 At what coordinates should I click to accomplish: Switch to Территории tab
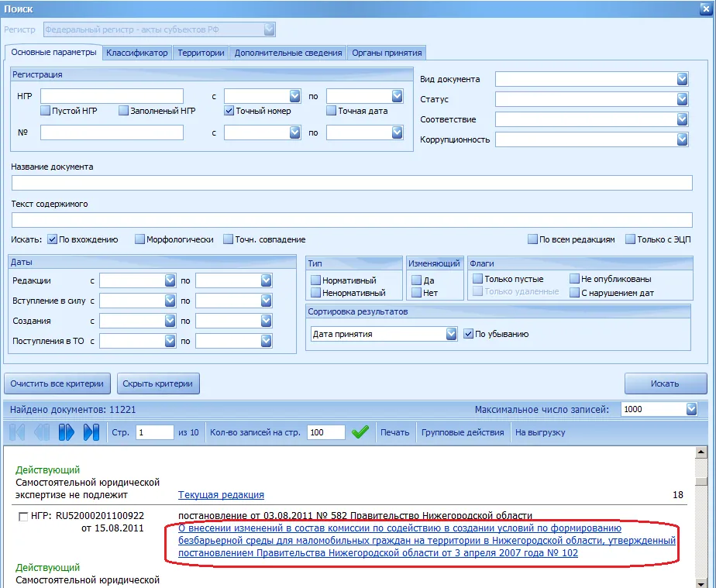point(201,53)
